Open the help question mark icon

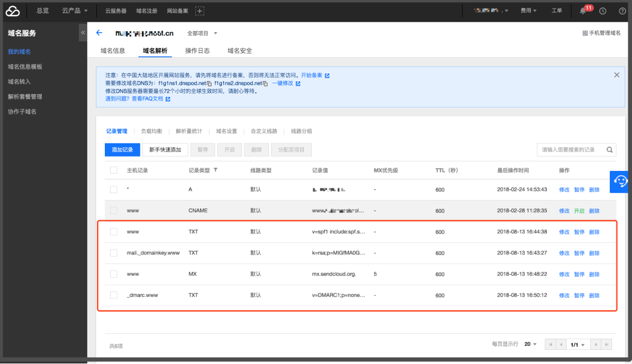coord(622,11)
